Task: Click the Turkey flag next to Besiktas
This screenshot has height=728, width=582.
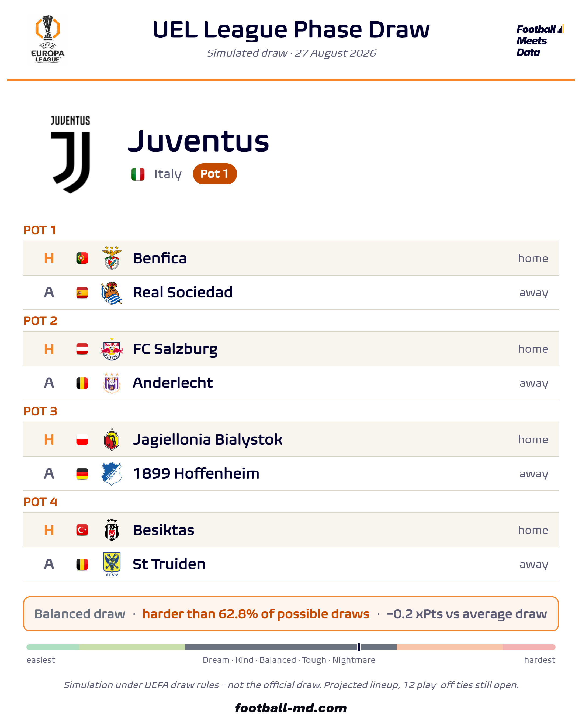Action: coord(82,530)
